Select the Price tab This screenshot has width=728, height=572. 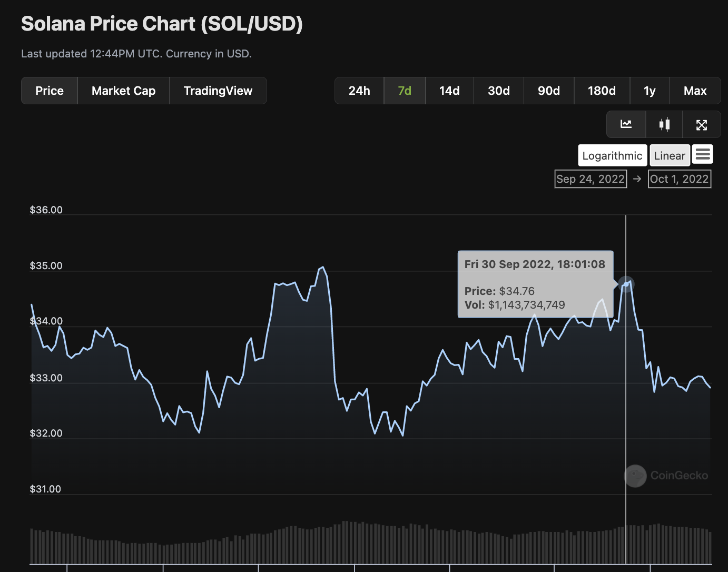pyautogui.click(x=50, y=91)
